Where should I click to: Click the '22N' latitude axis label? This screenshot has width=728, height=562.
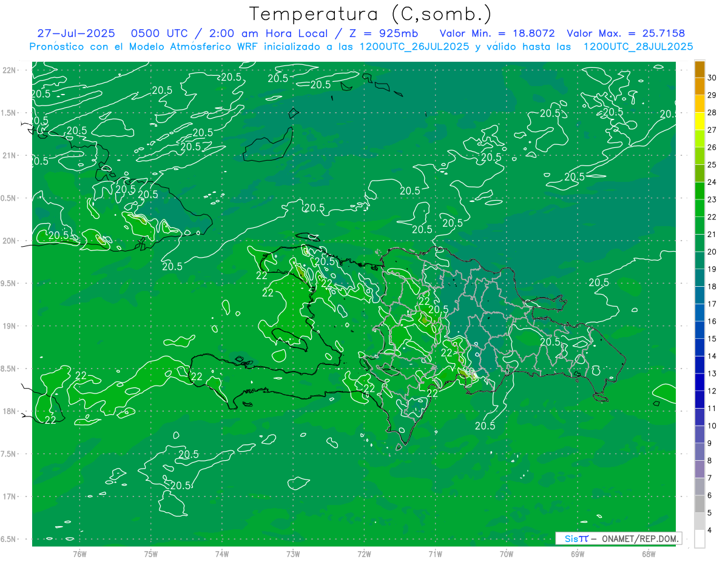(x=9, y=70)
